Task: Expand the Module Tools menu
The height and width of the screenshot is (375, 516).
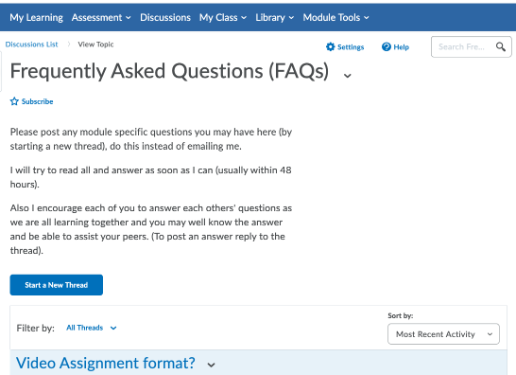Action: coord(336,17)
